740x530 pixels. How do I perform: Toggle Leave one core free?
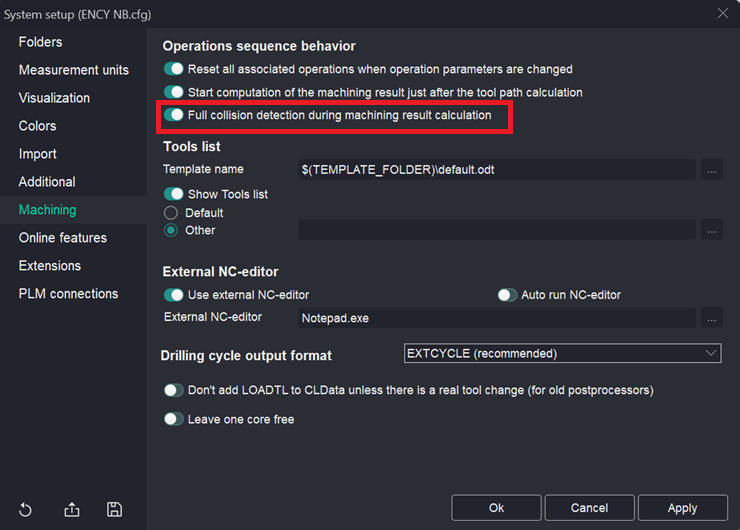coord(174,420)
